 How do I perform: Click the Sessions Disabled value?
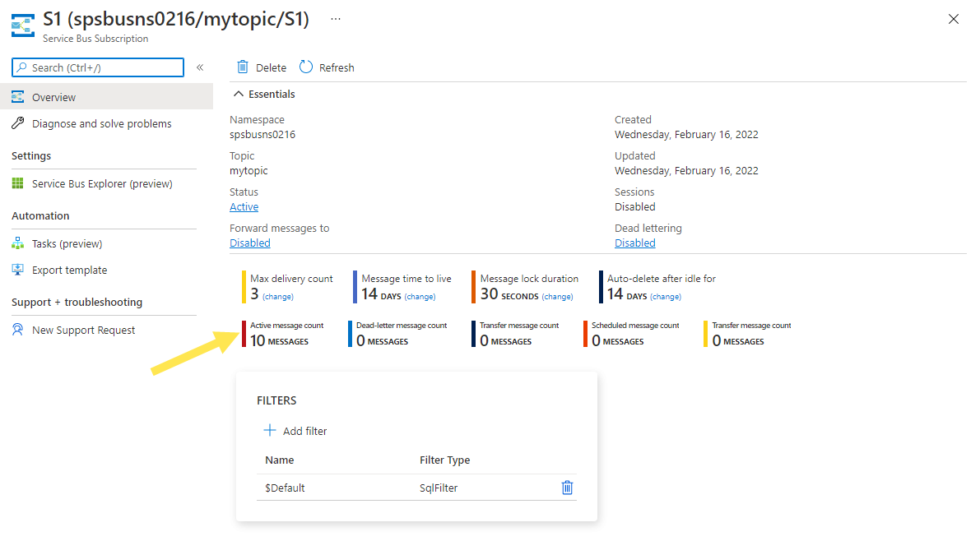635,206
